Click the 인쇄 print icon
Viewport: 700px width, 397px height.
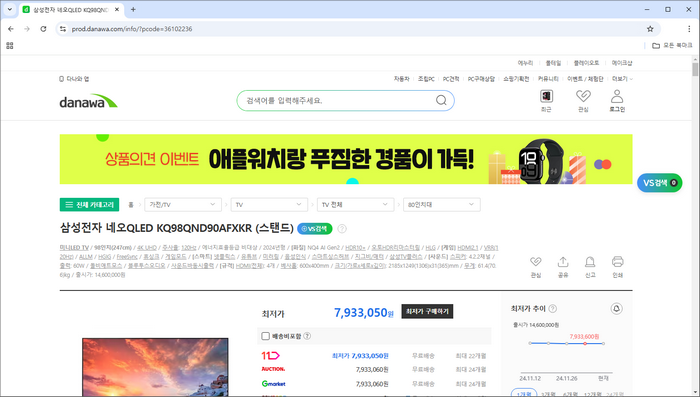pyautogui.click(x=617, y=267)
